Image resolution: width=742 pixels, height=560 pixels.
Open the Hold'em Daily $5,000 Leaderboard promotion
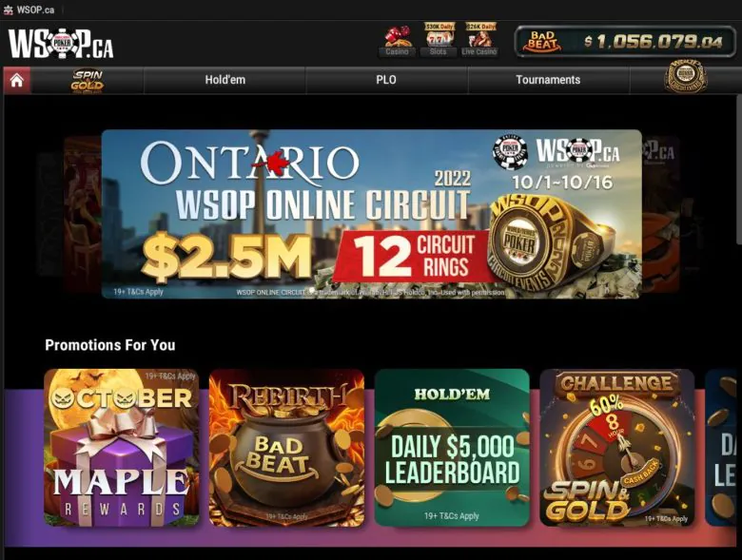point(452,448)
